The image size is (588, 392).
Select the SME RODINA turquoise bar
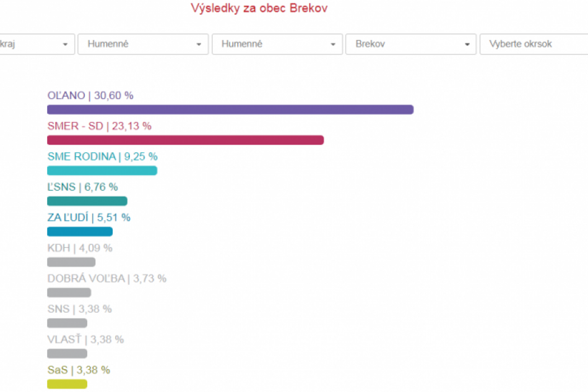[102, 171]
